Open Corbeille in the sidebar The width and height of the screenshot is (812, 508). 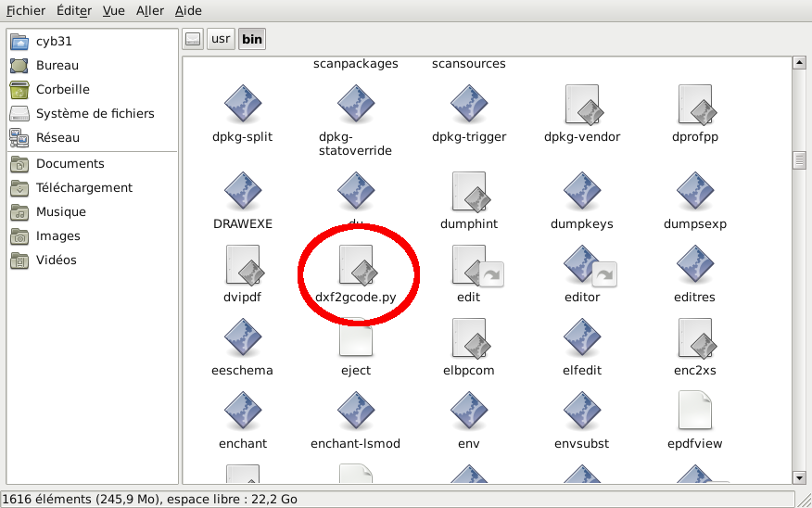[x=62, y=90]
